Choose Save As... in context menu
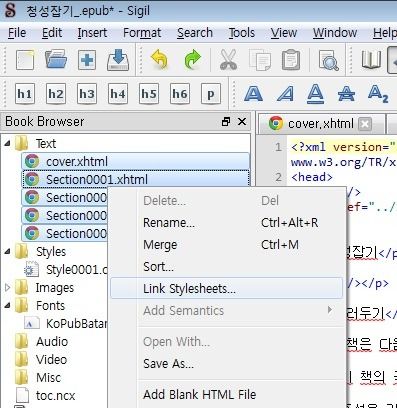The image size is (397, 408). (x=227, y=363)
